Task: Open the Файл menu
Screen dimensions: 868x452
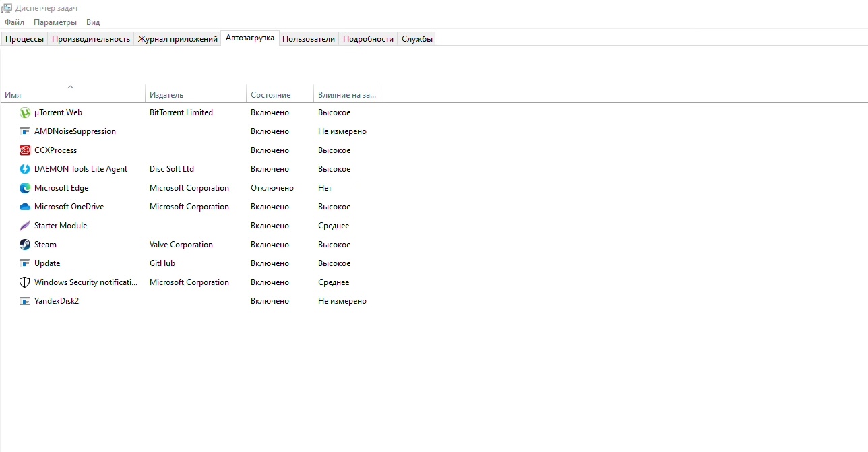Action: [14, 22]
